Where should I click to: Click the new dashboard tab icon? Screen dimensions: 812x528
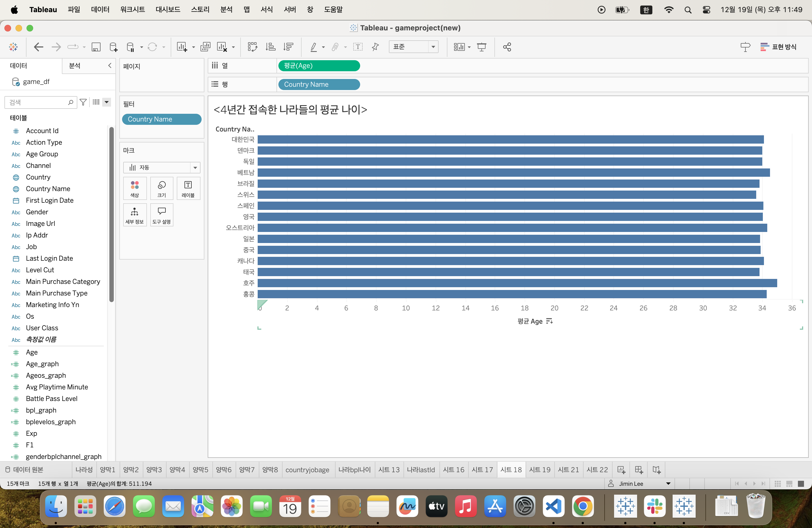coord(639,470)
